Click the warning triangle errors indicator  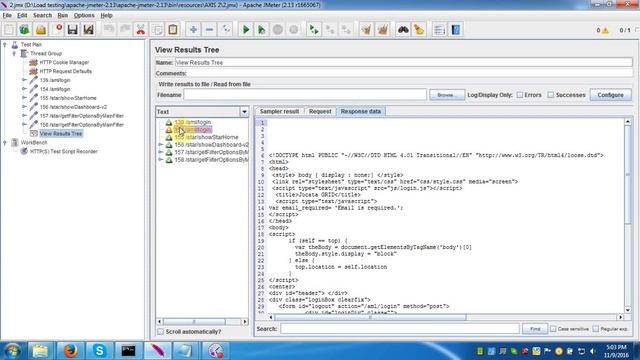pos(605,30)
